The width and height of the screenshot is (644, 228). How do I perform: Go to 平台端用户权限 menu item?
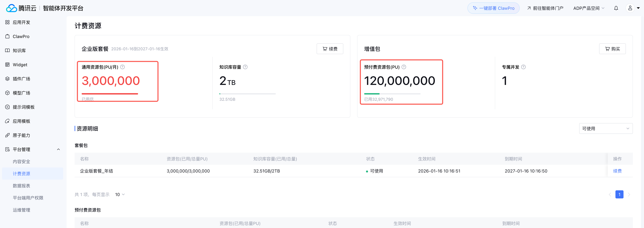click(x=28, y=198)
